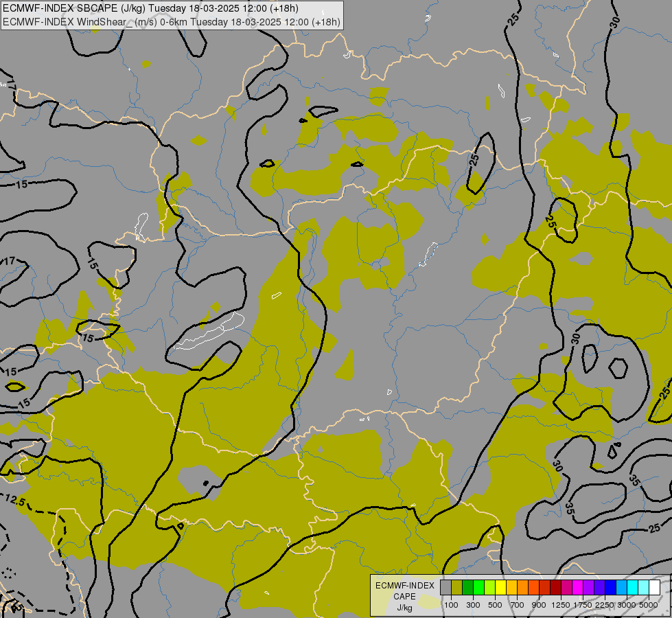This screenshot has height=618, width=672.
Task: Click the legend value 2250
Action: pos(605,605)
